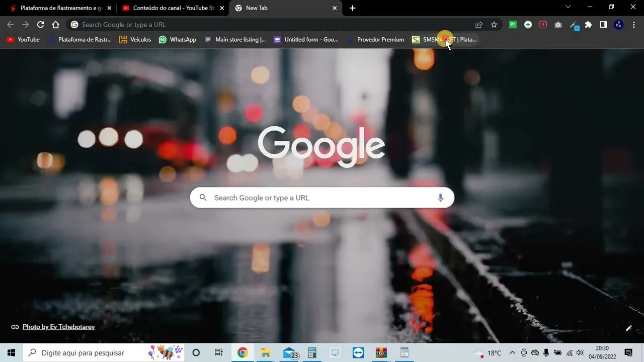Click the Google search box
The height and width of the screenshot is (362, 644).
pos(322,198)
